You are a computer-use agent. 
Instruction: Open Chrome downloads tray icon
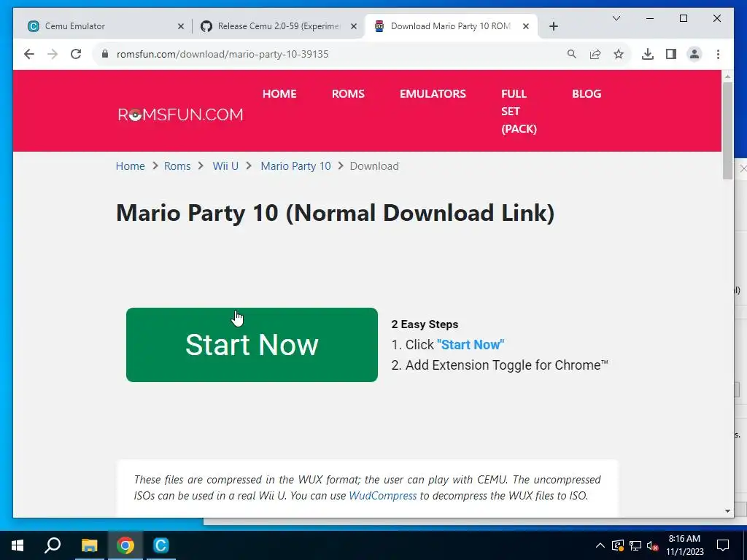coord(648,54)
